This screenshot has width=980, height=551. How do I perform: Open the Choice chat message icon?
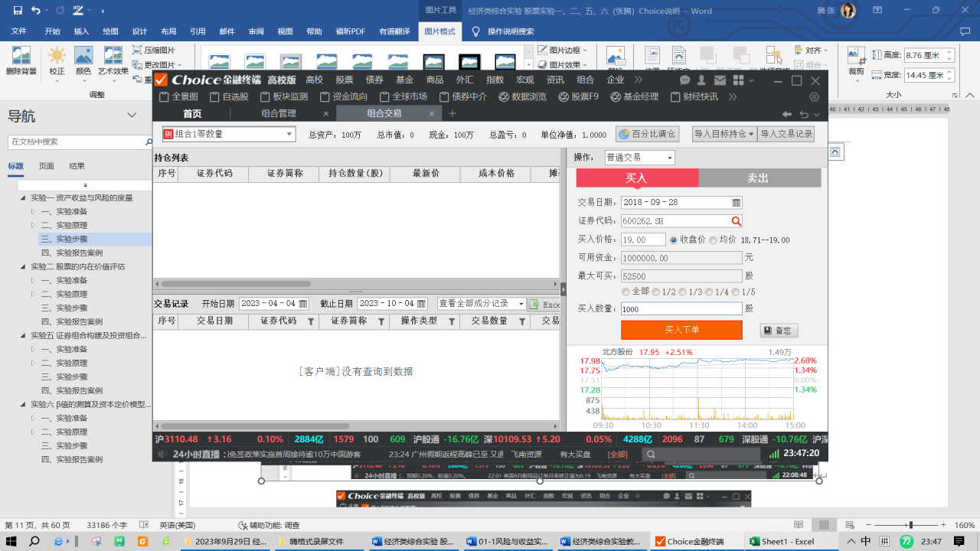[684, 80]
